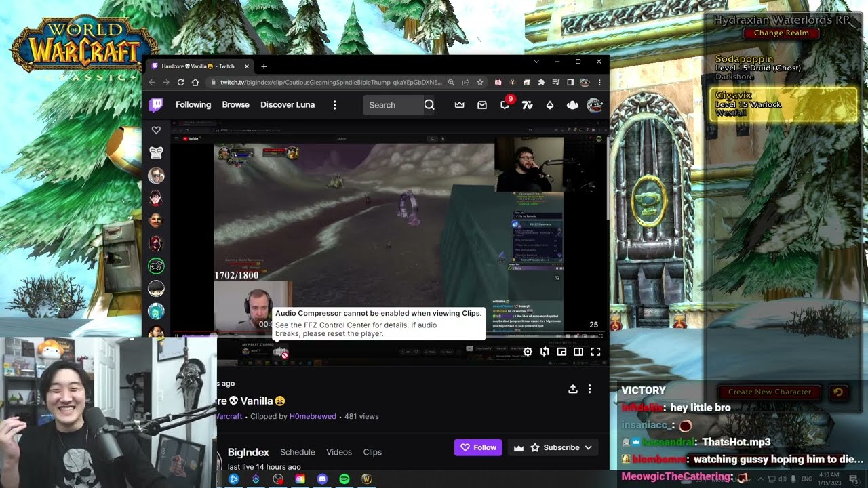Viewport: 868px width, 488px height.
Task: Toggle picture-in-picture mode on the clip
Action: click(561, 352)
